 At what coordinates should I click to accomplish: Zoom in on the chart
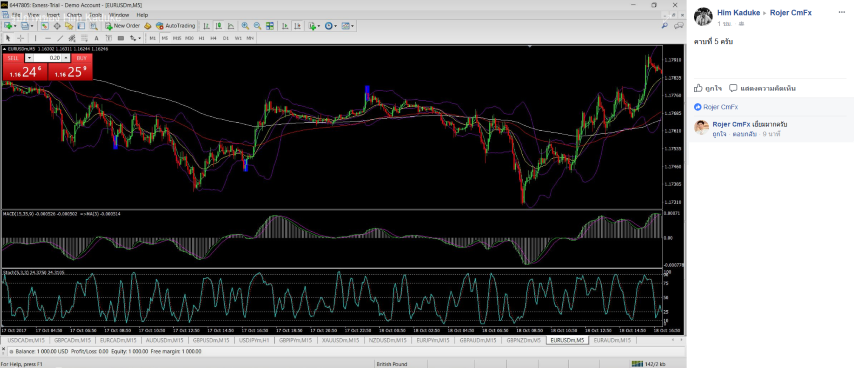(245, 26)
